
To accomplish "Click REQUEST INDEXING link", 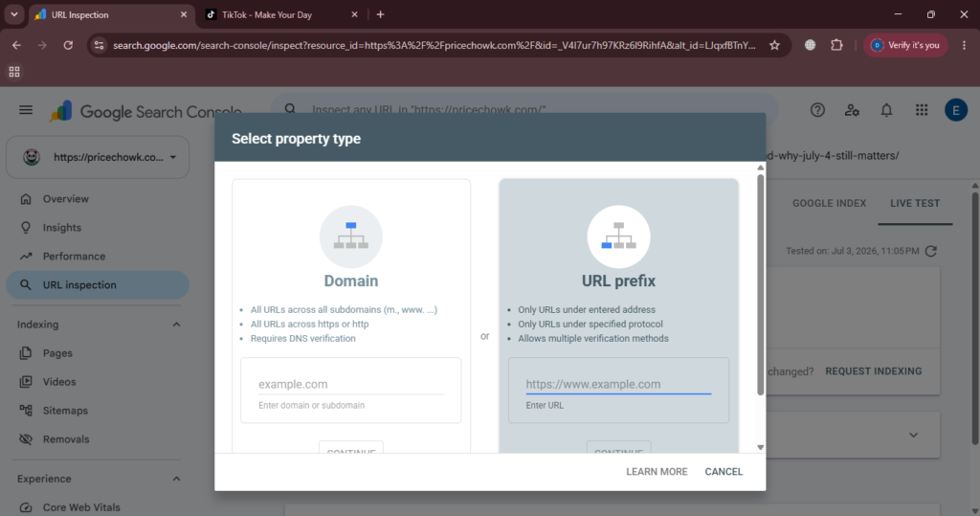I will [x=873, y=371].
